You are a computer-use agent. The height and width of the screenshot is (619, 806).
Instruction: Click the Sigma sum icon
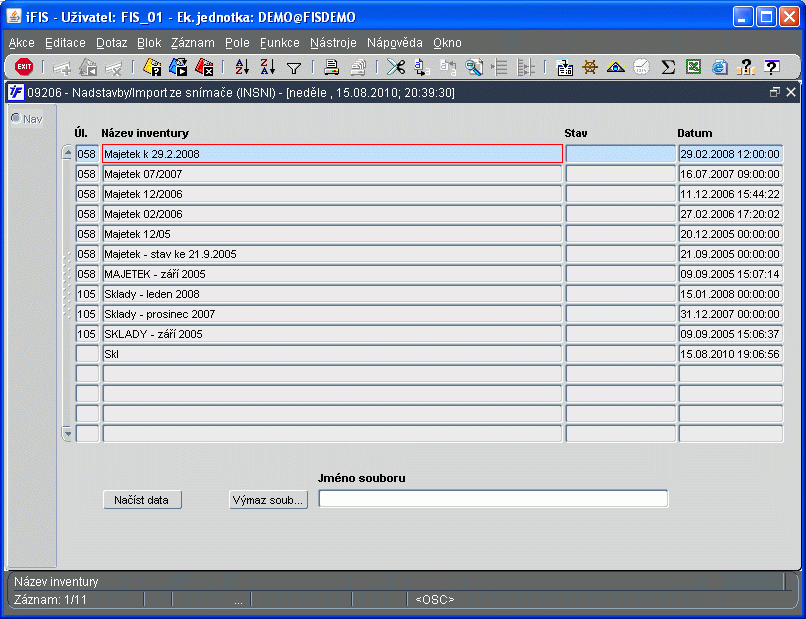coord(668,67)
